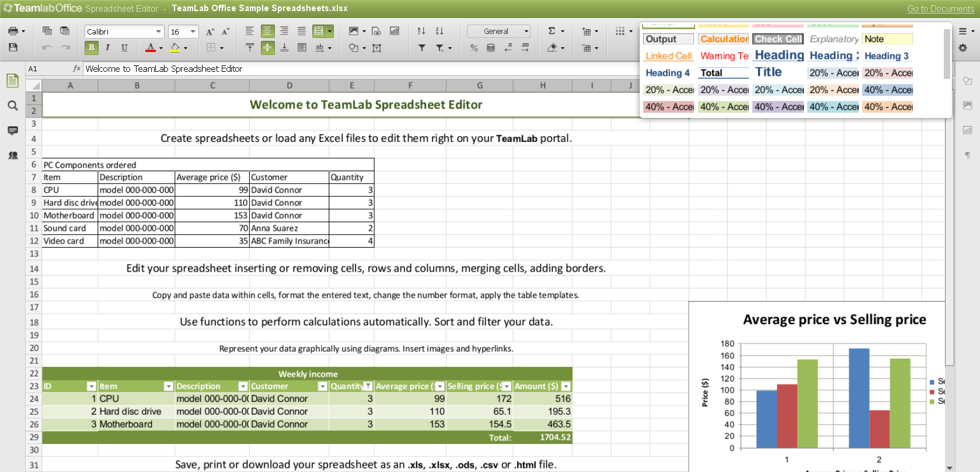
Task: Click the Insert Text box icon
Action: coord(376,48)
